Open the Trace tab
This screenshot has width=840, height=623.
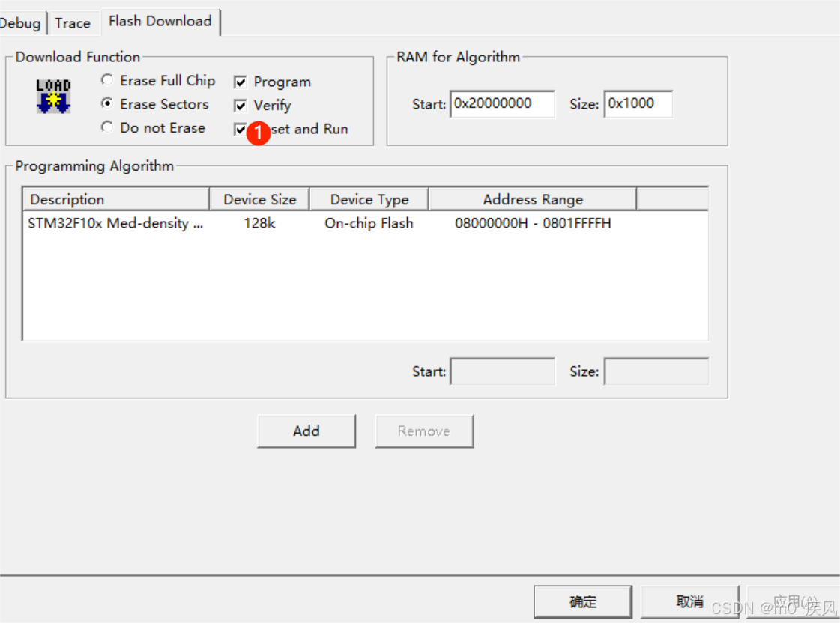tap(73, 23)
